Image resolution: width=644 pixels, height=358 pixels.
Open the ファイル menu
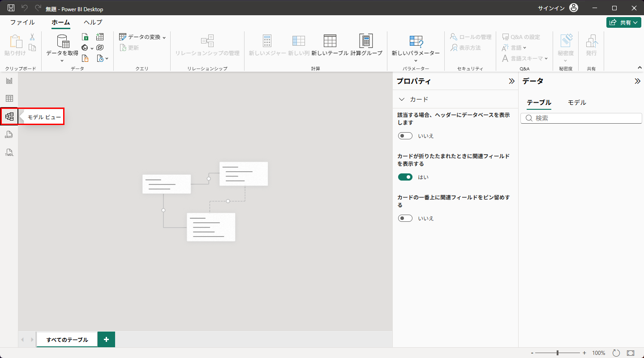pos(22,22)
